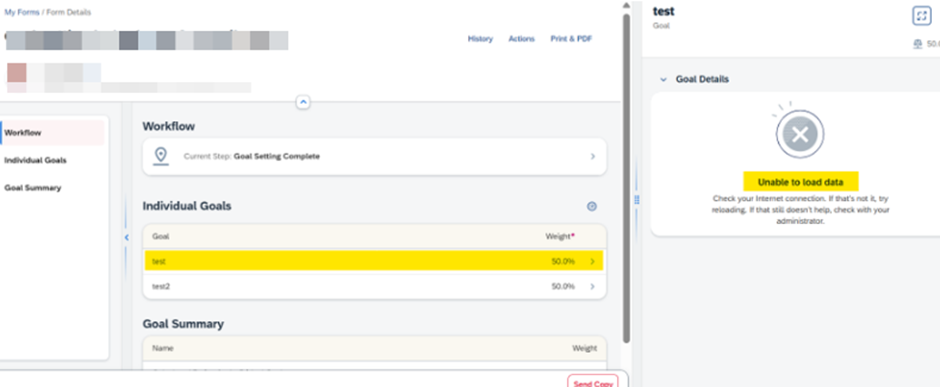Screen dimensions: 940x387
Task: Open the History link
Action: (480, 39)
